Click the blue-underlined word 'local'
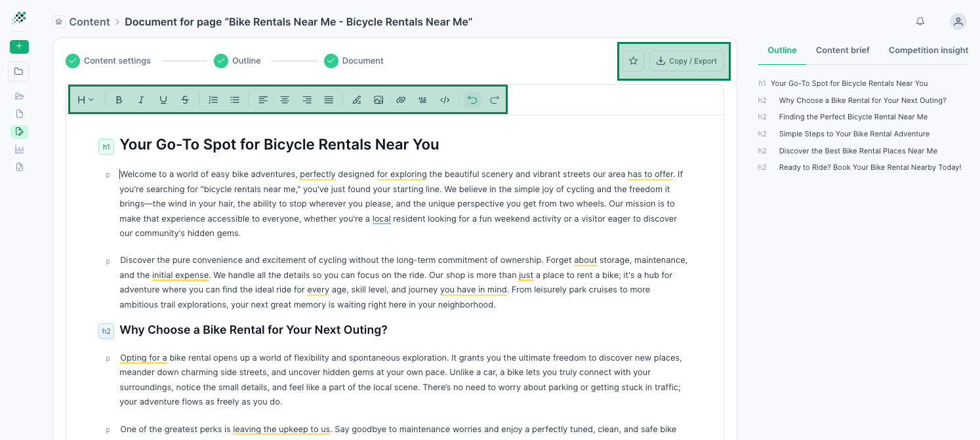980x440 pixels. (381, 219)
